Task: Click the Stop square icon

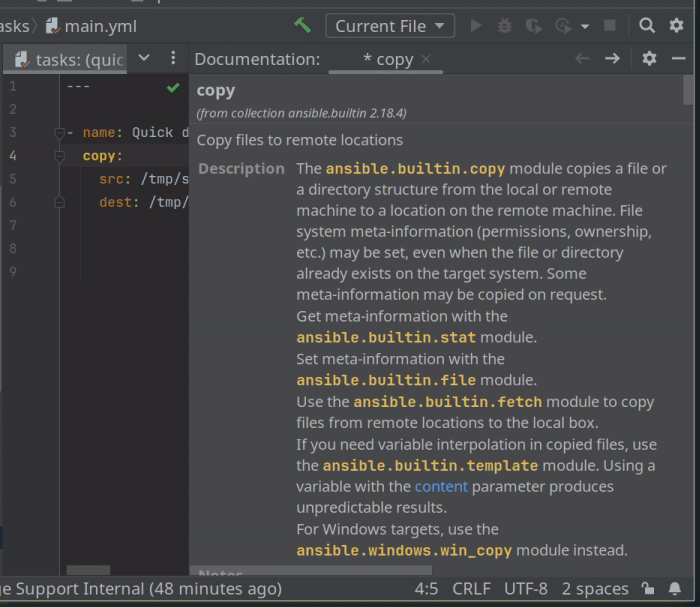Action: (x=610, y=25)
